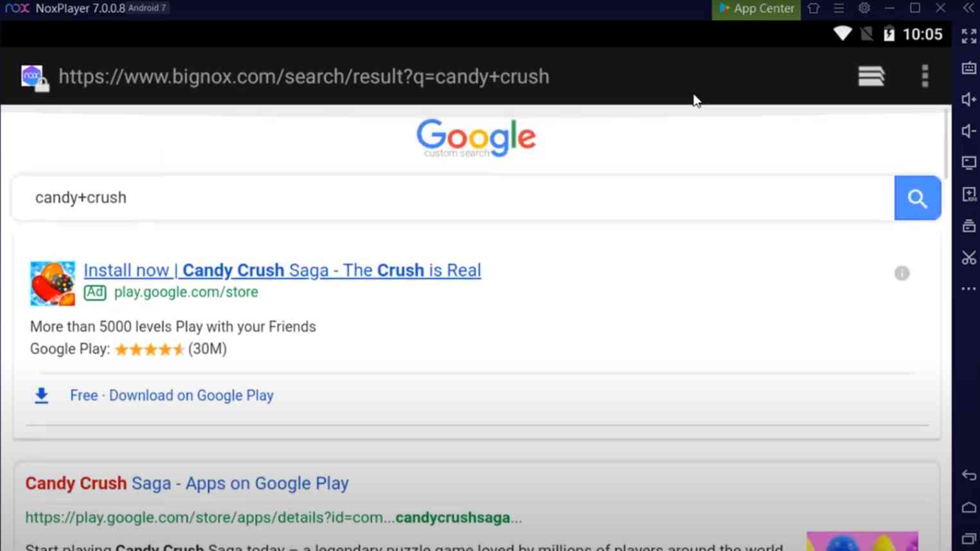Open "Candy Crush Saga - Apps on Google Play" result

click(x=187, y=484)
